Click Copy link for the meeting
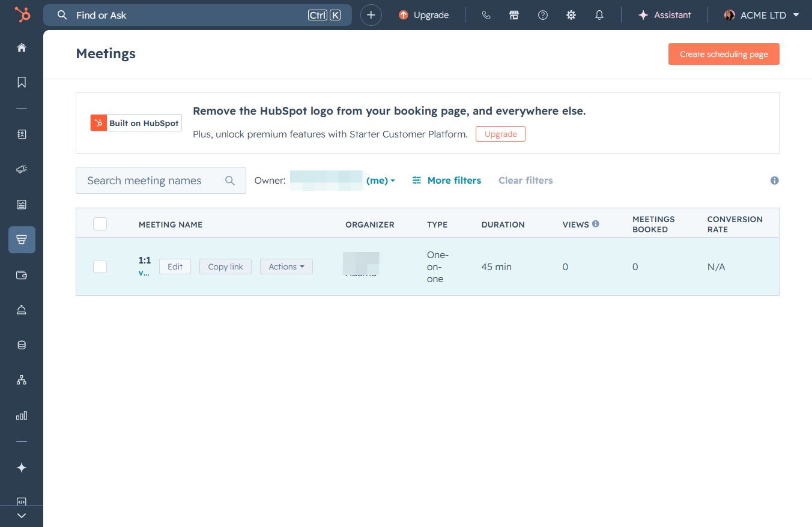This screenshot has height=527, width=812. click(x=225, y=267)
